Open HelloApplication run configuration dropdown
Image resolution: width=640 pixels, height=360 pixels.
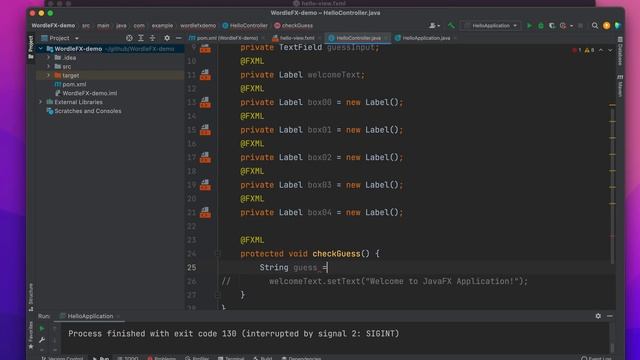pyautogui.click(x=491, y=25)
